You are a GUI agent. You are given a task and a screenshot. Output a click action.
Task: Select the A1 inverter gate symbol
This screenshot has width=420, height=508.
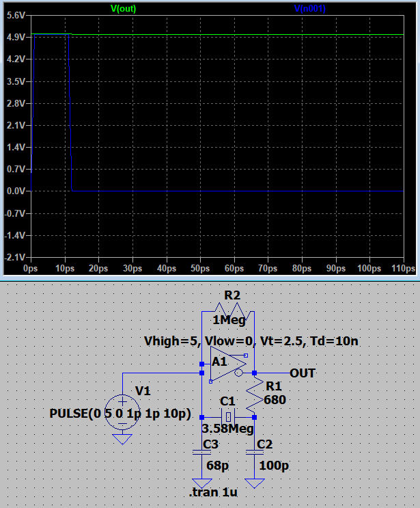pos(227,364)
